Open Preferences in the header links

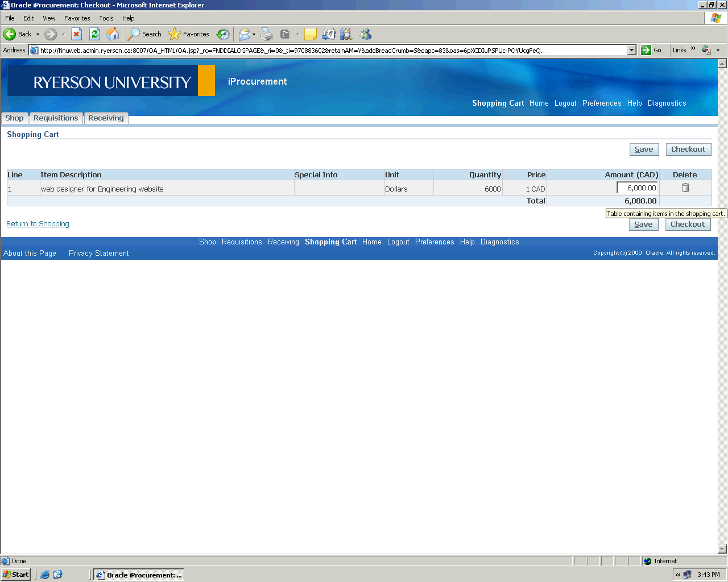pyautogui.click(x=601, y=103)
